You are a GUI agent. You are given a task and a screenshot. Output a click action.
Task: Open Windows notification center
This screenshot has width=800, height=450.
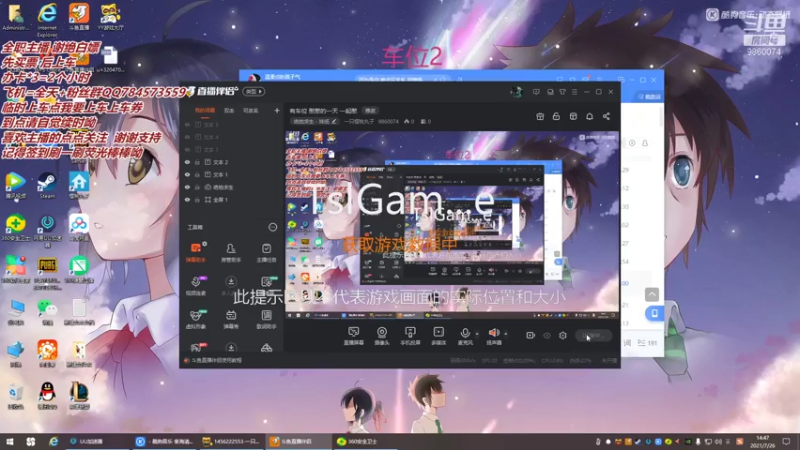[x=786, y=441]
